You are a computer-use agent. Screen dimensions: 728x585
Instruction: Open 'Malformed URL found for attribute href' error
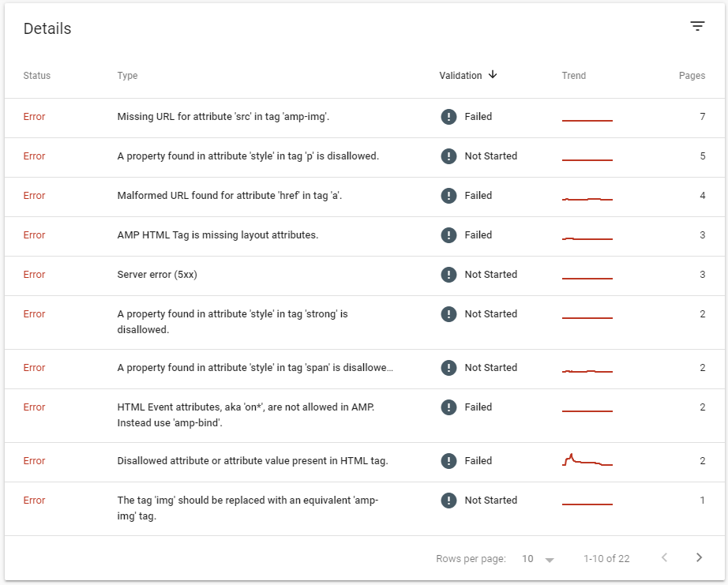tap(229, 196)
